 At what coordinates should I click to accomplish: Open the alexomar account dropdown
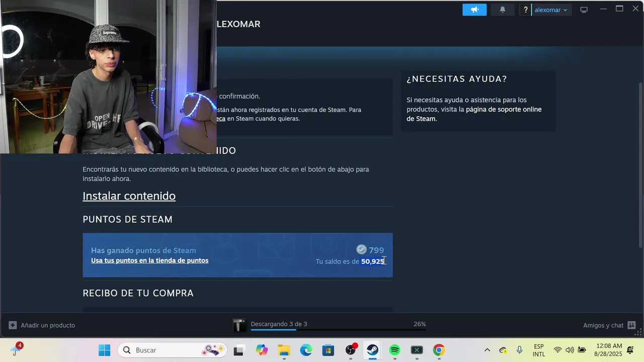click(551, 10)
